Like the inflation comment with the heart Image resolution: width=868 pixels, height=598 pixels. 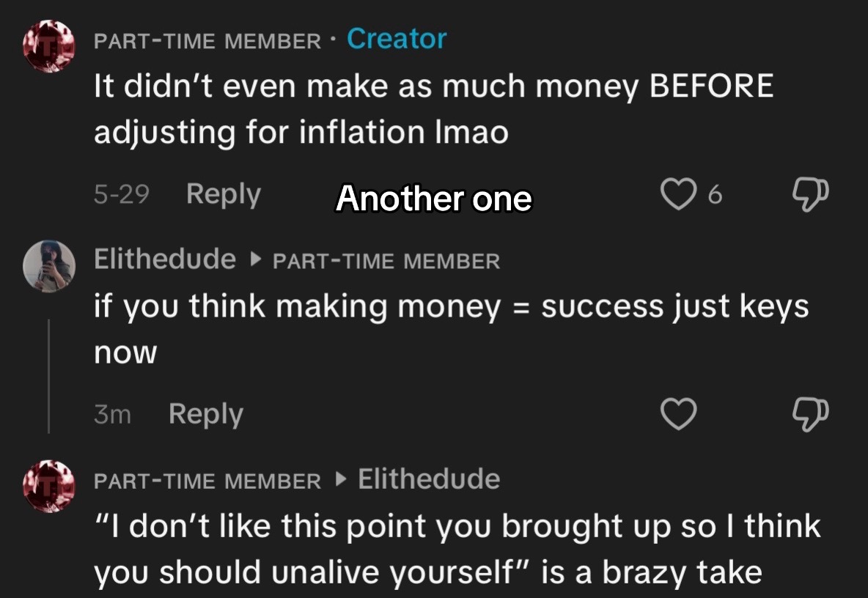click(678, 193)
